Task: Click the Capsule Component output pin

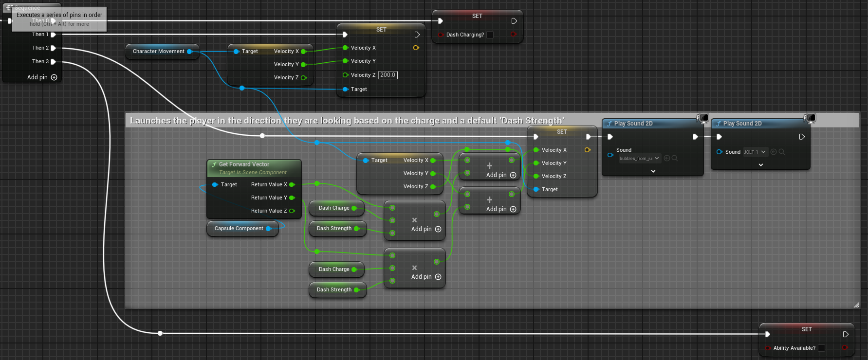Action: [268, 229]
